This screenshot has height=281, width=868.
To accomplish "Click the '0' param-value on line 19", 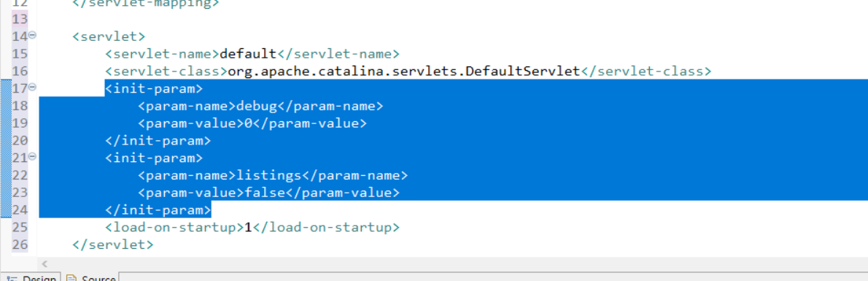I will pos(248,123).
